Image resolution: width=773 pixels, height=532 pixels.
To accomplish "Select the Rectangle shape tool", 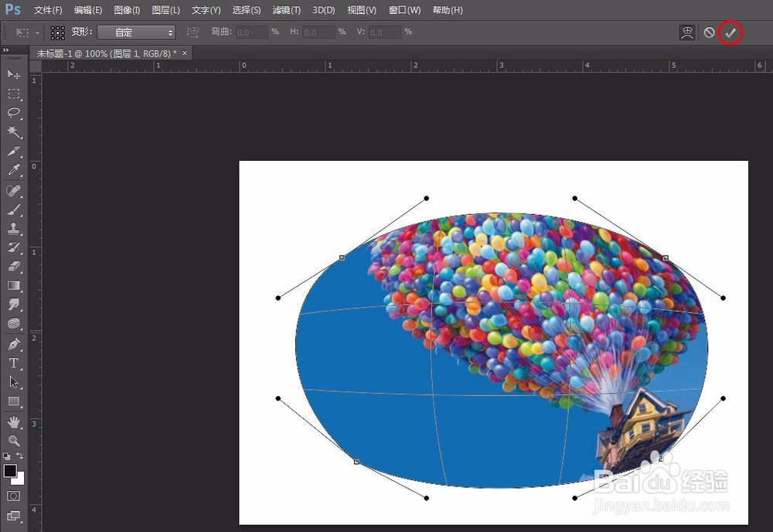I will click(13, 401).
